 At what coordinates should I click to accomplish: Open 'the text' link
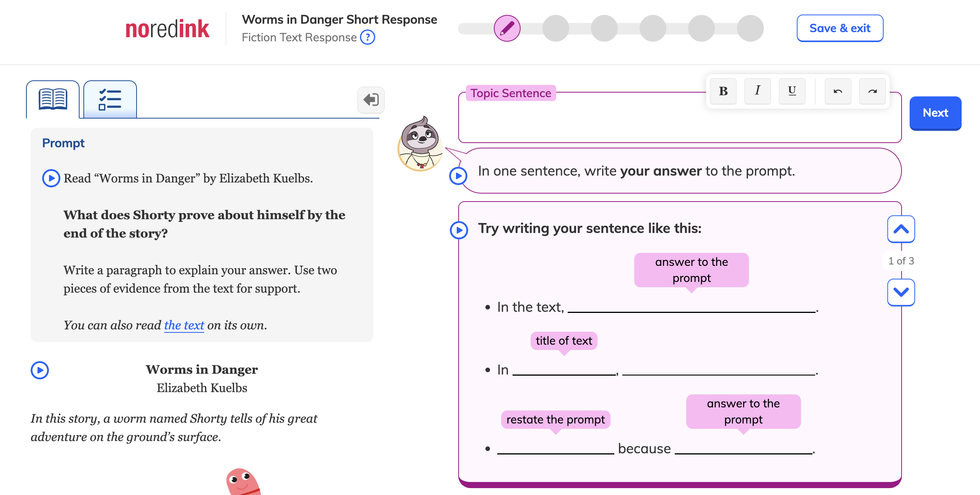click(184, 325)
